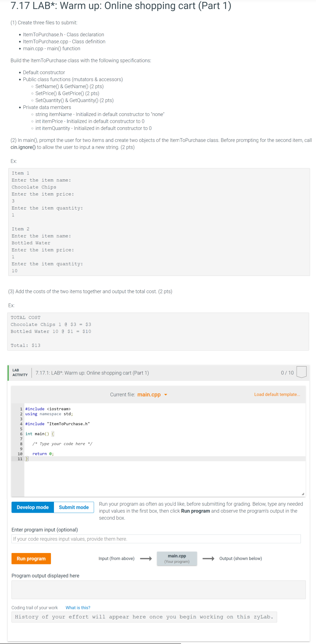Check the completion box next to 0 / 10
This screenshot has width=316, height=644.
pos(301,372)
